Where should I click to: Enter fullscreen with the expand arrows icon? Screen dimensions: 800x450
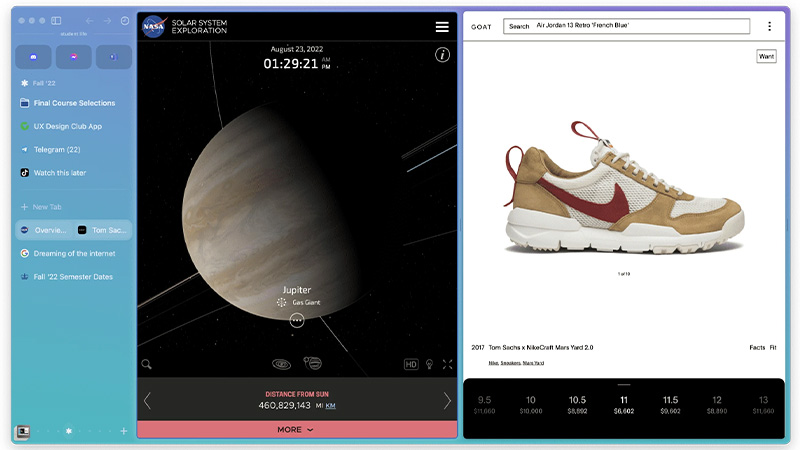pyautogui.click(x=447, y=364)
